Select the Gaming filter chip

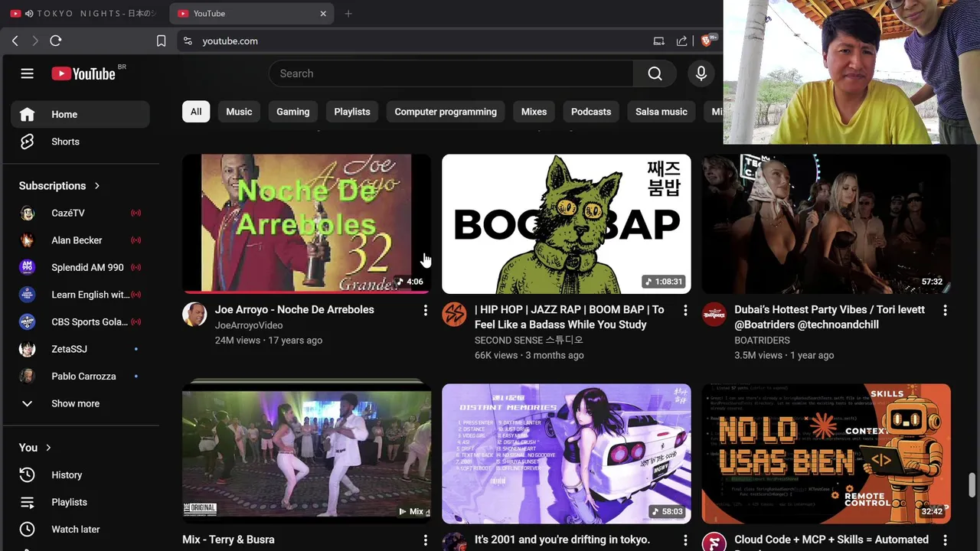click(x=293, y=112)
